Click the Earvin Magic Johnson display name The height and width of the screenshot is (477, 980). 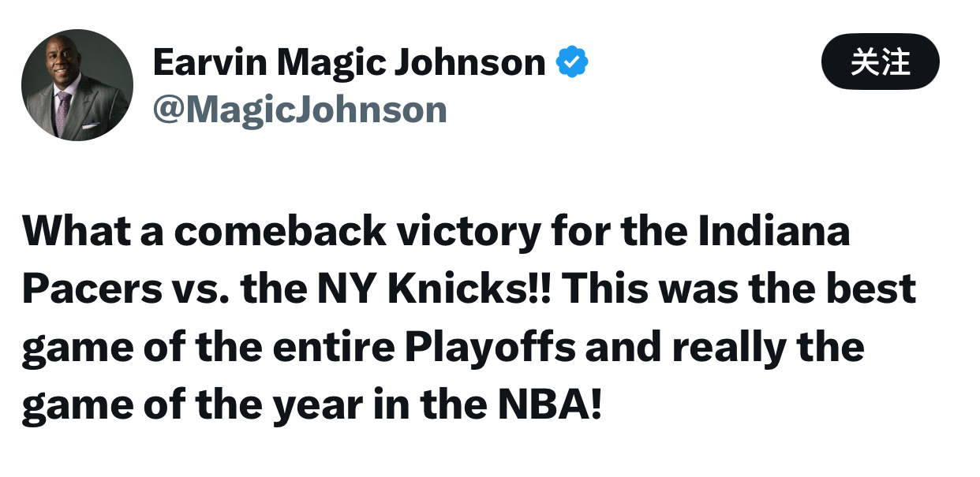[349, 62]
